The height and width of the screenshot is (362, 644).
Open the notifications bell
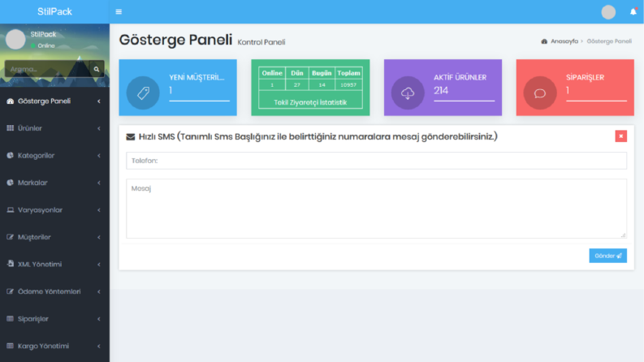[633, 12]
